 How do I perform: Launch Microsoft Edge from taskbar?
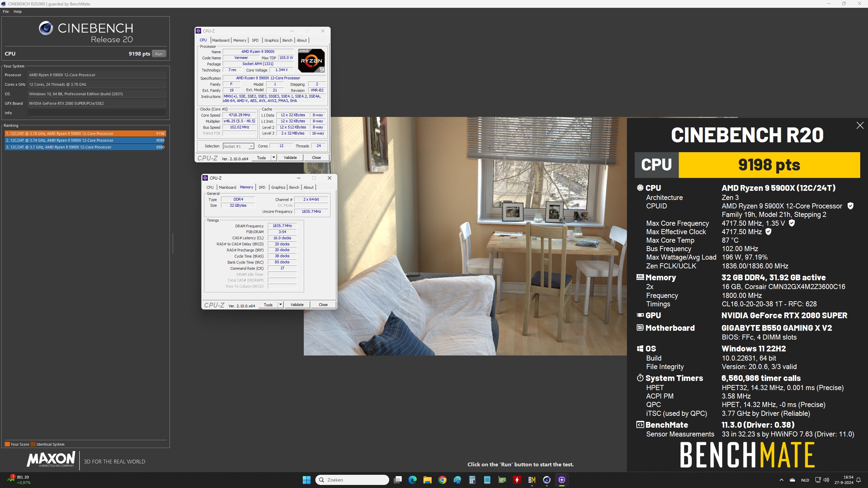pyautogui.click(x=413, y=480)
